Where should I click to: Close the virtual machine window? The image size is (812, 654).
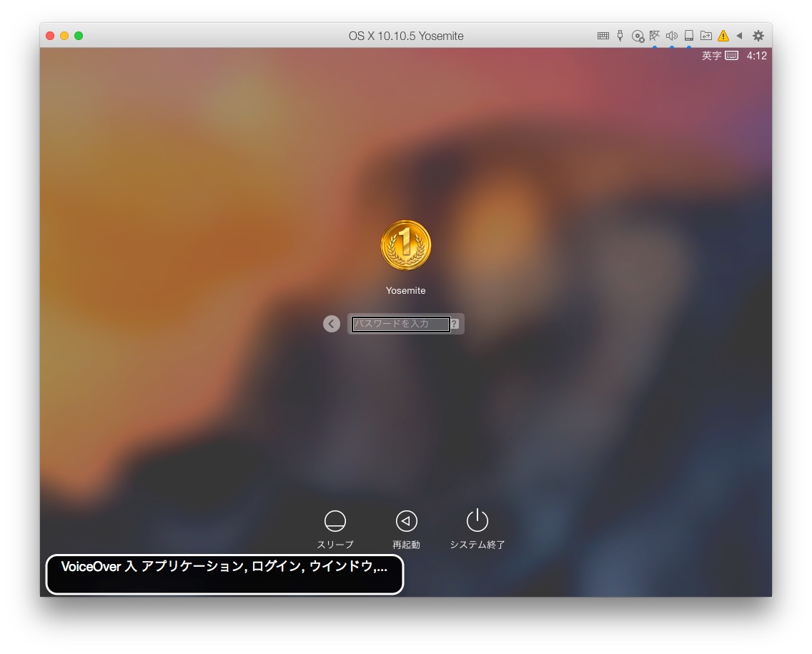pos(50,36)
